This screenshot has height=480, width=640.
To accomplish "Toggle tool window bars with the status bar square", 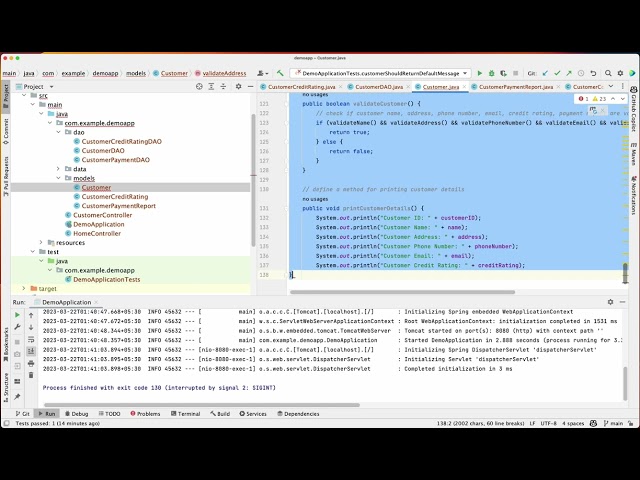I will (6, 423).
